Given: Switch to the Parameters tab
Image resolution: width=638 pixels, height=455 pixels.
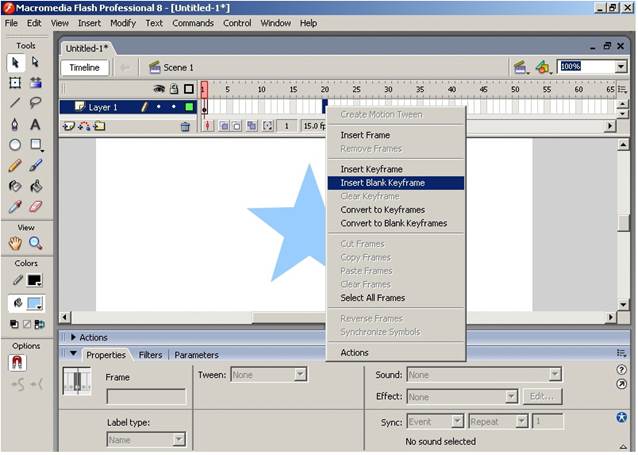Looking at the screenshot, I should 197,355.
